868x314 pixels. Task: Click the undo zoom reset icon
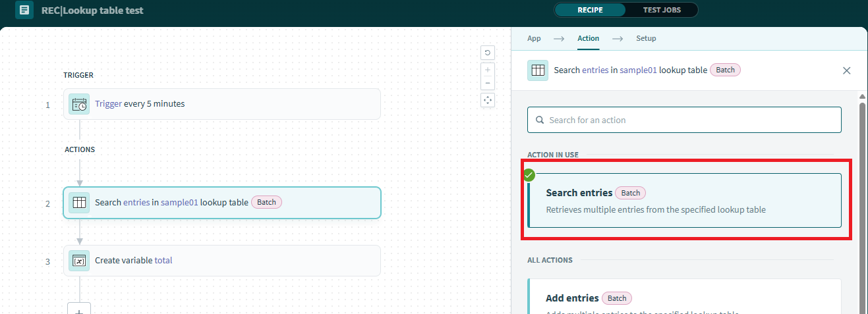(x=488, y=53)
